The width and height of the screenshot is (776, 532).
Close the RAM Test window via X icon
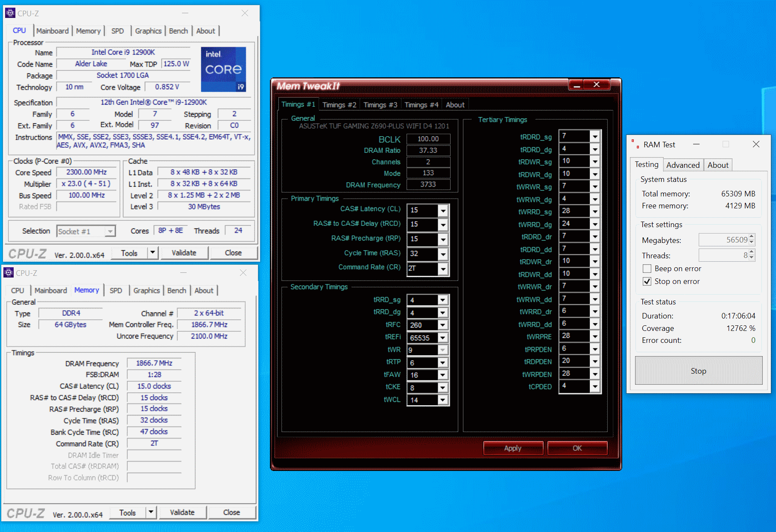pos(756,144)
